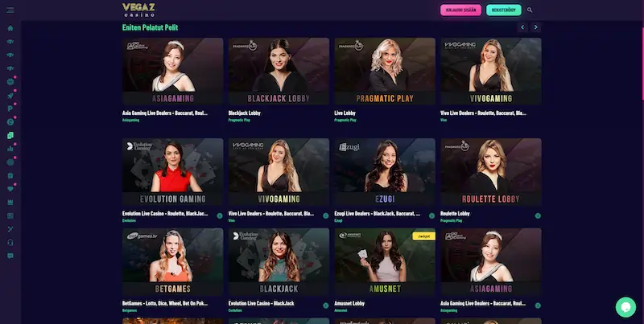Viewport: 644px width, 324px height.
Task: Open the Blackjack Lobby game thumbnail
Action: 279,72
